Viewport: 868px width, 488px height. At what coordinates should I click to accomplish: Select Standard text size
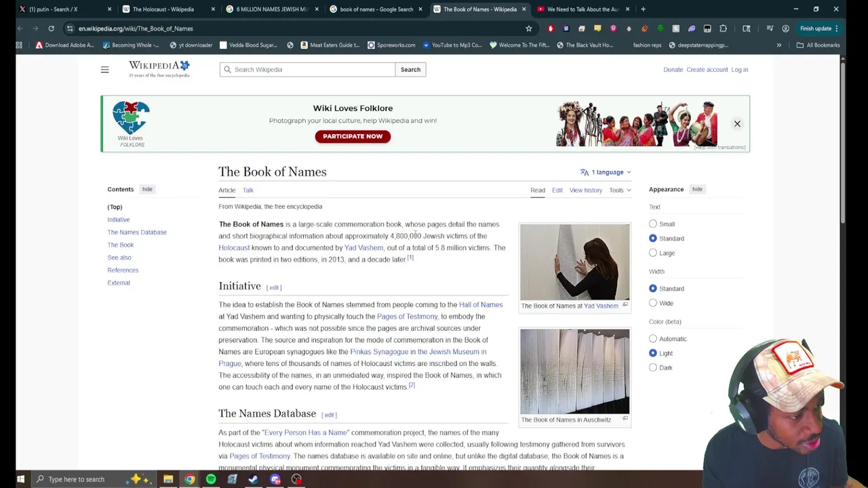[653, 238]
